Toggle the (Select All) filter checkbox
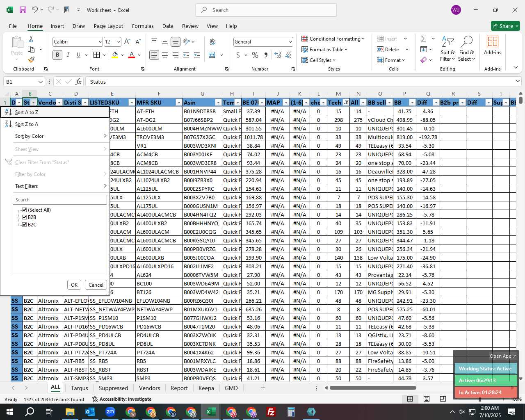 tap(25, 210)
